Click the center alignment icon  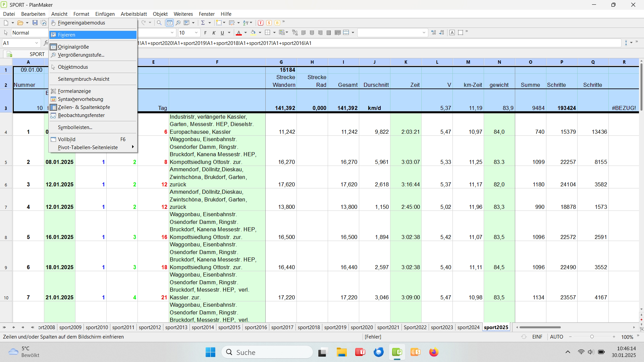(312, 33)
